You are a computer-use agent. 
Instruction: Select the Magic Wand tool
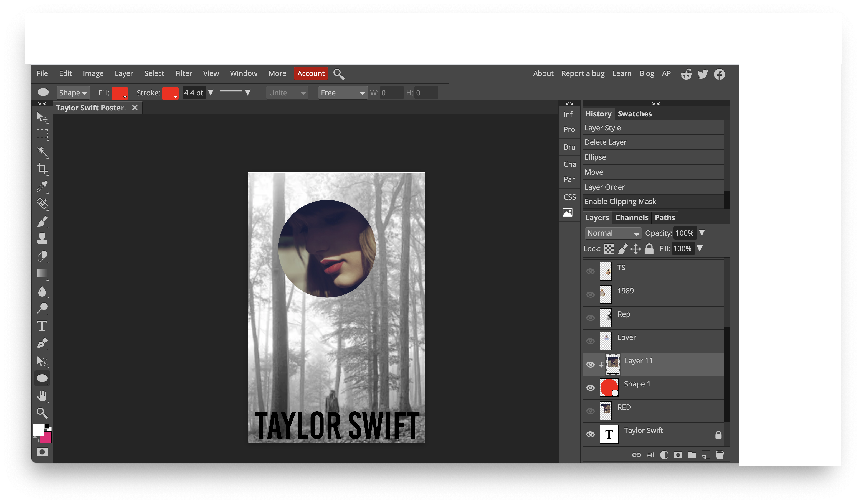click(42, 151)
